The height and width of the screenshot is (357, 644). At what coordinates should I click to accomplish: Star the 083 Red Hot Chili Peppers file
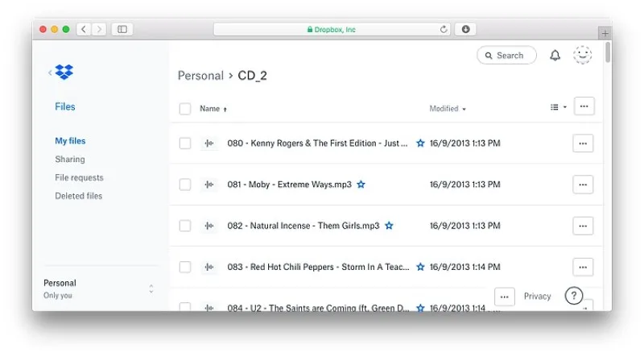420,267
